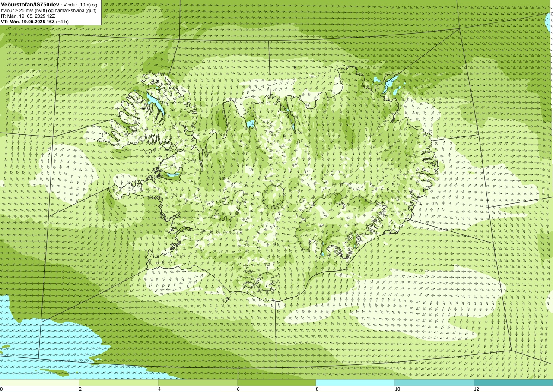The image size is (553, 392).
Task: Select the 8–10 m/s light cyan swatch
Action: tap(356, 383)
